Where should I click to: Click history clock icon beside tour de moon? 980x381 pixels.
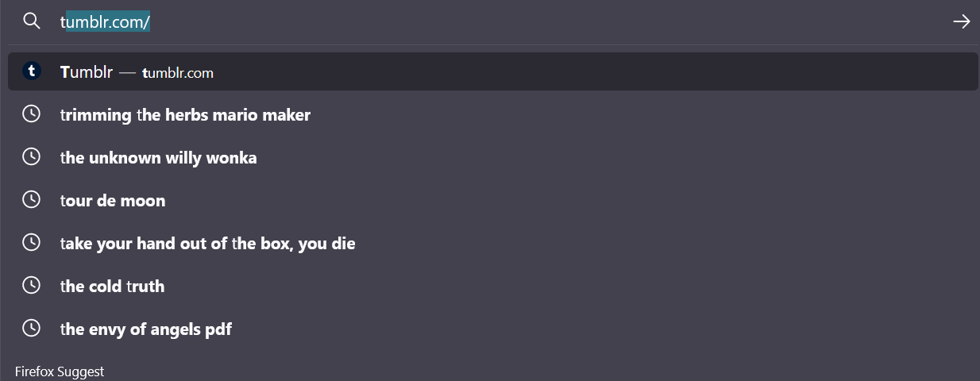click(31, 200)
